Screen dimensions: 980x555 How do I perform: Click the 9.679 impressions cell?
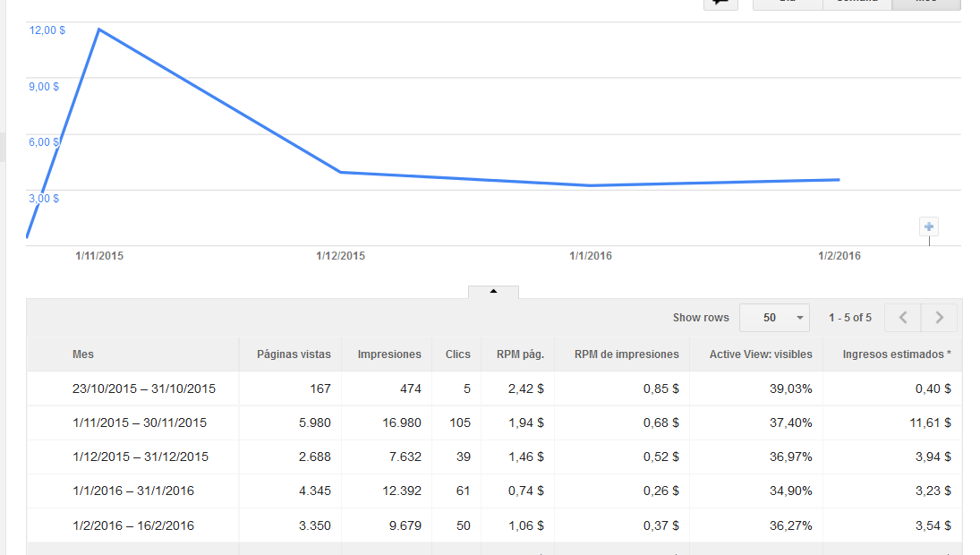point(405,525)
